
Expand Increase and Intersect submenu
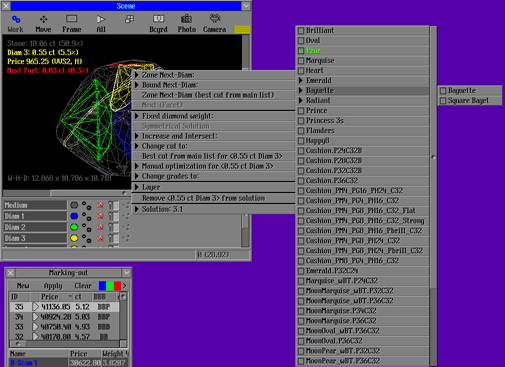214,136
